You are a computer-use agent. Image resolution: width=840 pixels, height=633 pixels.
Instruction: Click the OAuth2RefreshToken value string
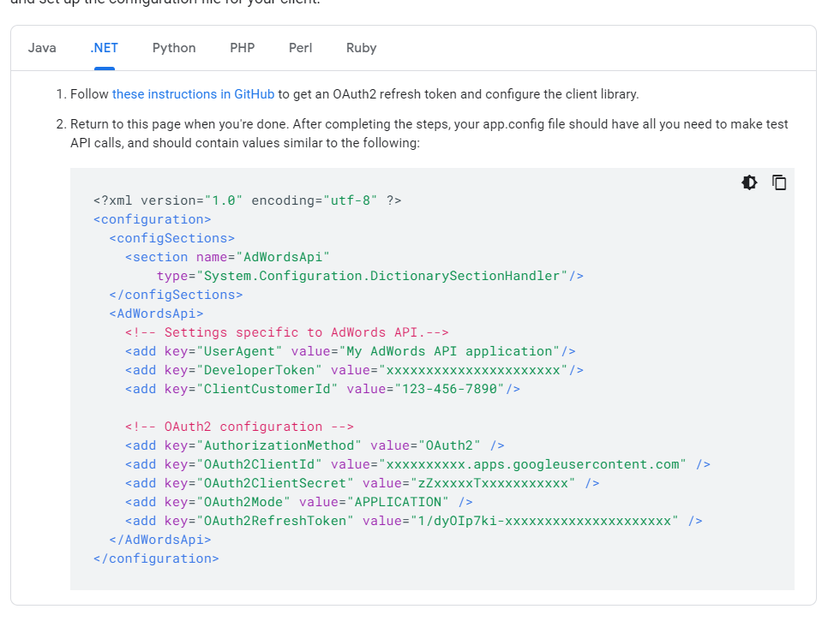523,521
